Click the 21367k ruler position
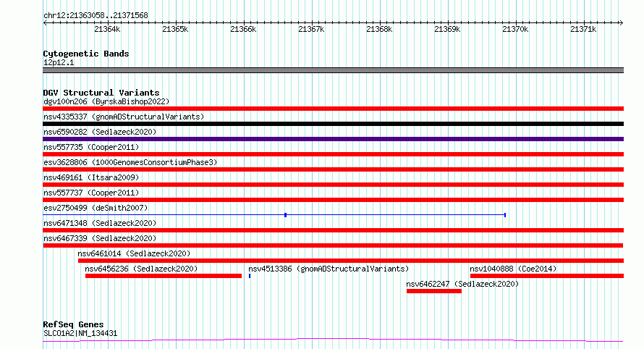 pos(311,29)
